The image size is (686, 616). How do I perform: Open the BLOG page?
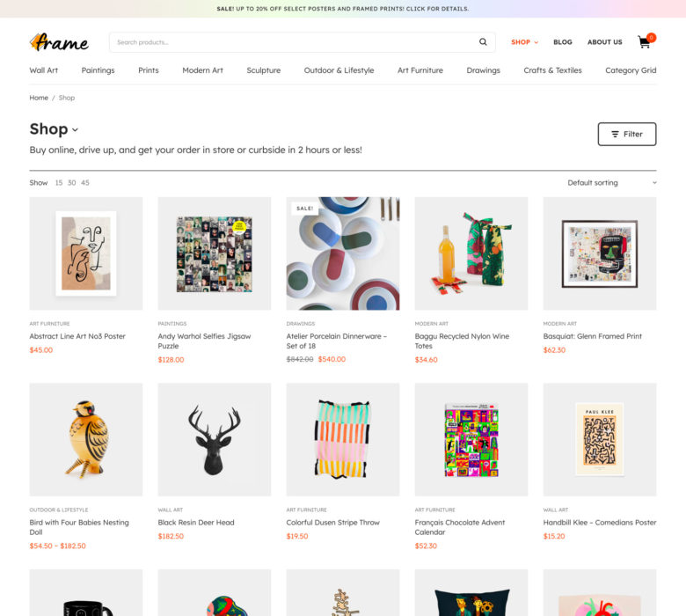click(563, 42)
